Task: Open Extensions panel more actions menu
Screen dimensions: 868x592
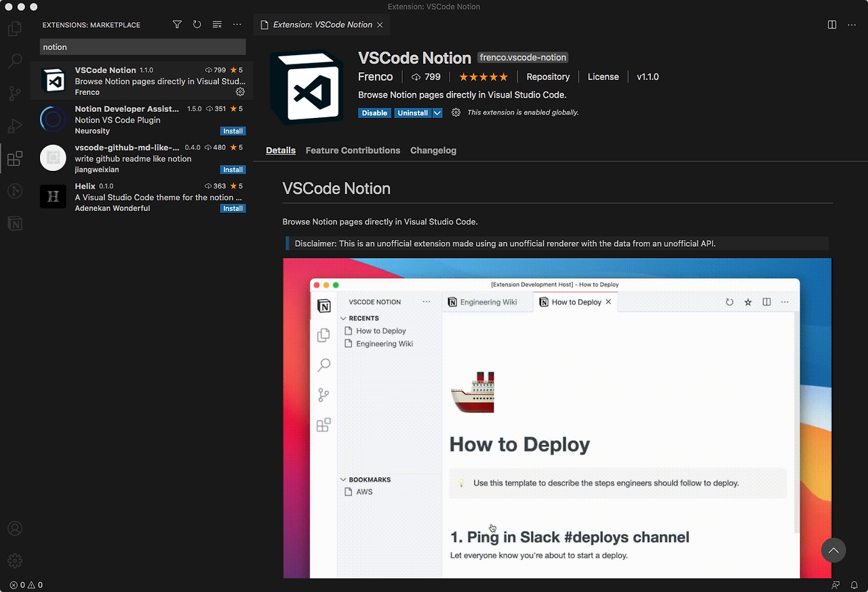Action: pos(237,24)
